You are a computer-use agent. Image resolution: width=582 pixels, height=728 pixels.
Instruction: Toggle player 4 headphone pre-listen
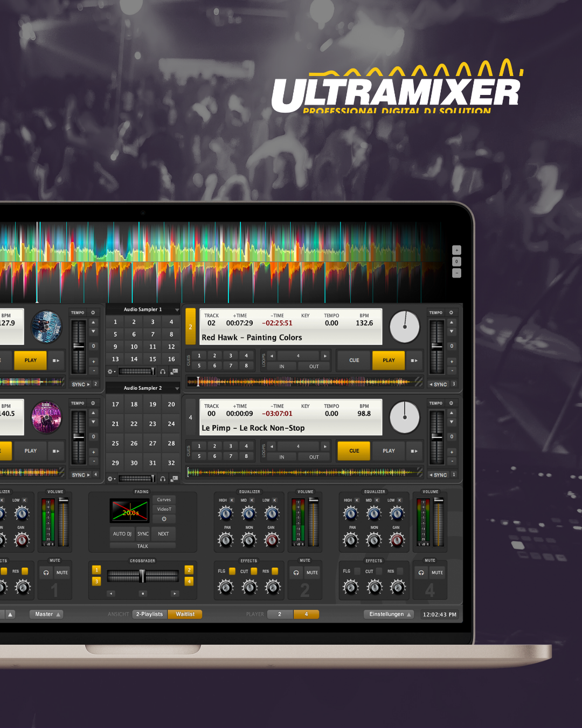pyautogui.click(x=421, y=573)
